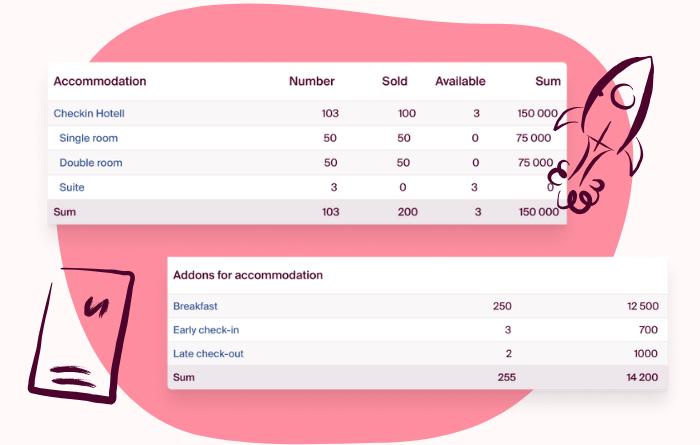Open the Suite accommodation link
Viewport: 700px width, 445px height.
(x=72, y=187)
